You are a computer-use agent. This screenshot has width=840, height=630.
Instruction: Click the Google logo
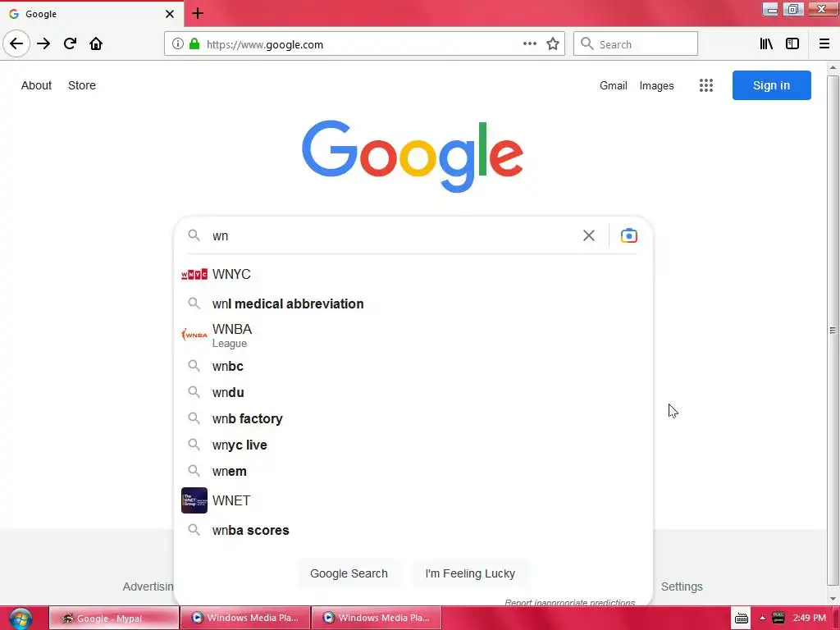(413, 155)
